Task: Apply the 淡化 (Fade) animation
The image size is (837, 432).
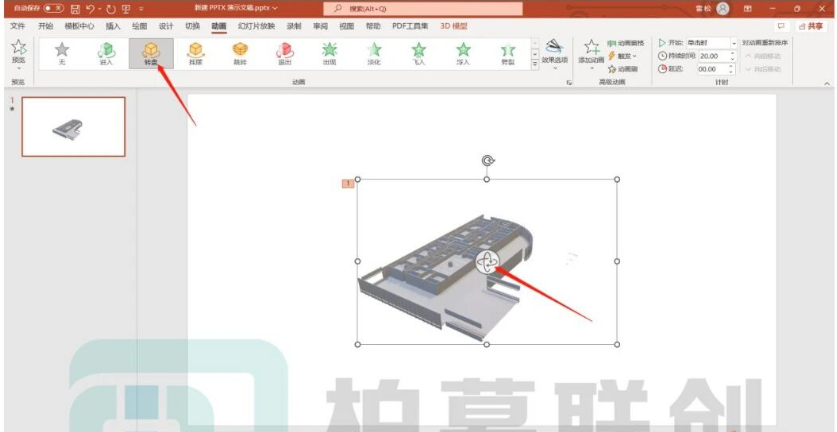Action: (x=374, y=53)
